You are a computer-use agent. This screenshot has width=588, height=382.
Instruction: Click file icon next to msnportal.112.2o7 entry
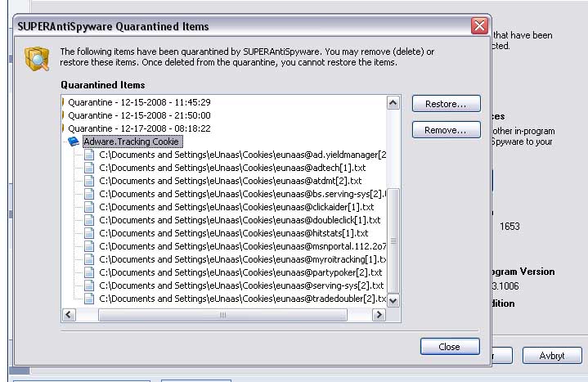point(89,246)
